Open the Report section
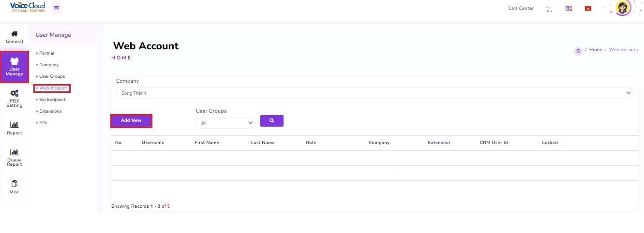644x233 pixels. pyautogui.click(x=15, y=128)
